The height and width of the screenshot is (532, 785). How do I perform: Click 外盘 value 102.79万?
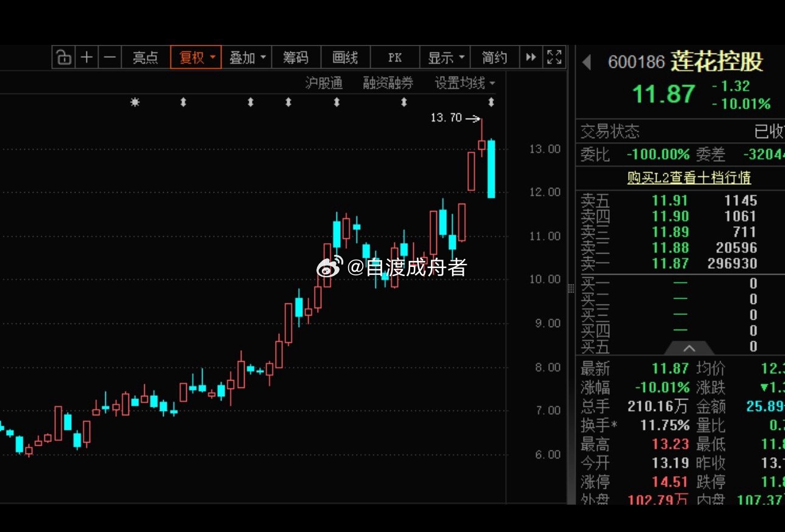(x=658, y=499)
